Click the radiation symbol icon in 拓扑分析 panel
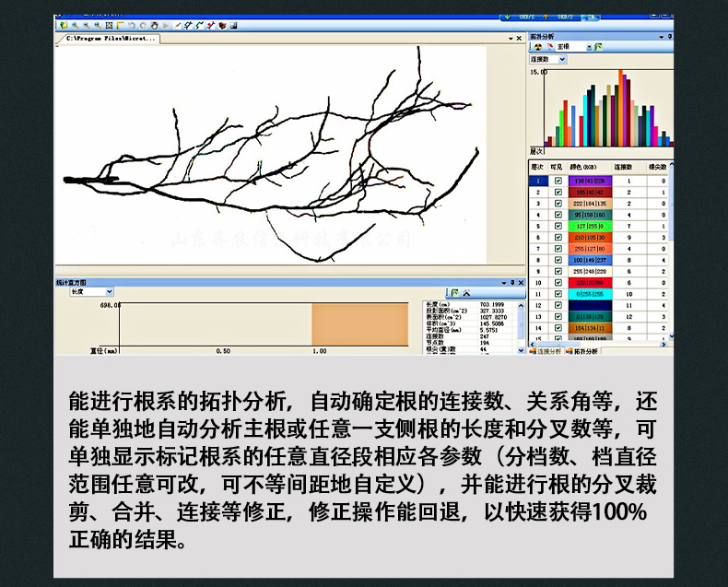 [x=536, y=46]
